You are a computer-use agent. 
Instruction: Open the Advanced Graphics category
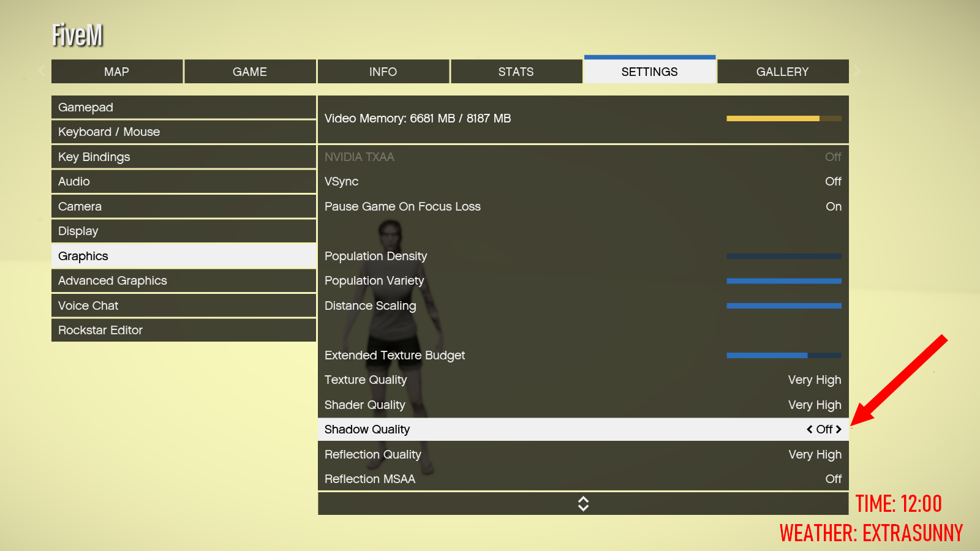coord(184,281)
